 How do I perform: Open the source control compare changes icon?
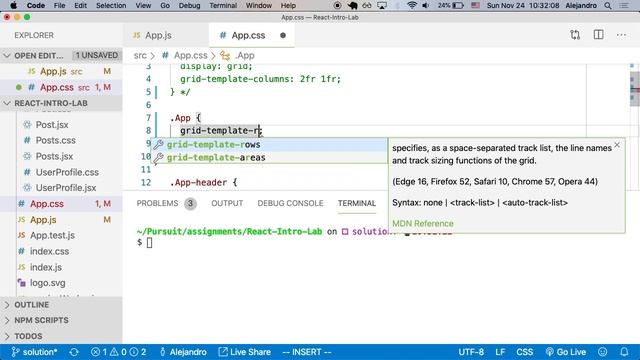coord(575,35)
